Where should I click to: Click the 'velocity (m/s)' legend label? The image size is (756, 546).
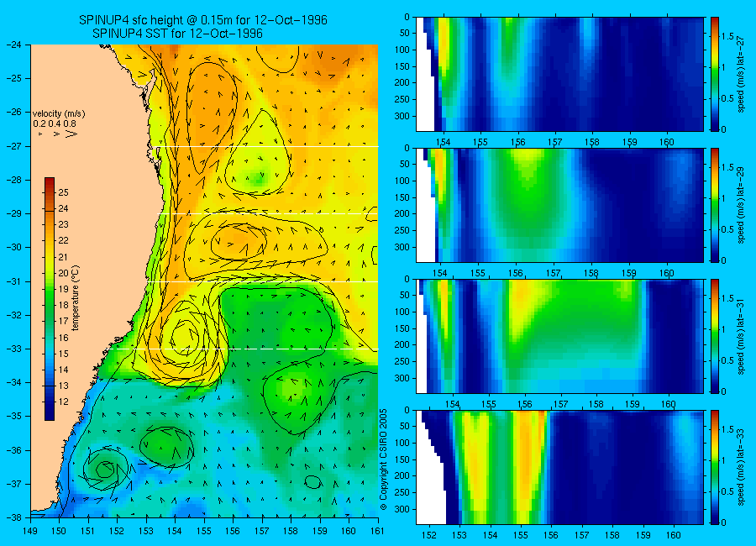coord(59,114)
